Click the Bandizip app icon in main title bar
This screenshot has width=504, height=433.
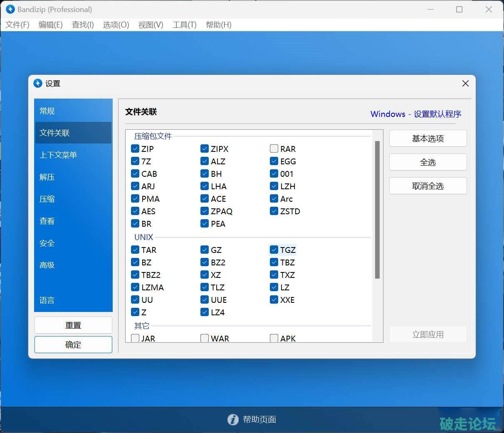pos(10,9)
